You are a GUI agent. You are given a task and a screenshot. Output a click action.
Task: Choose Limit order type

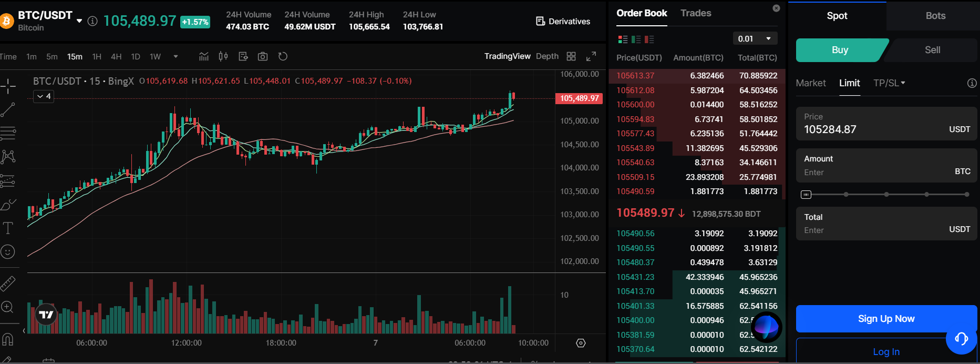pyautogui.click(x=849, y=83)
